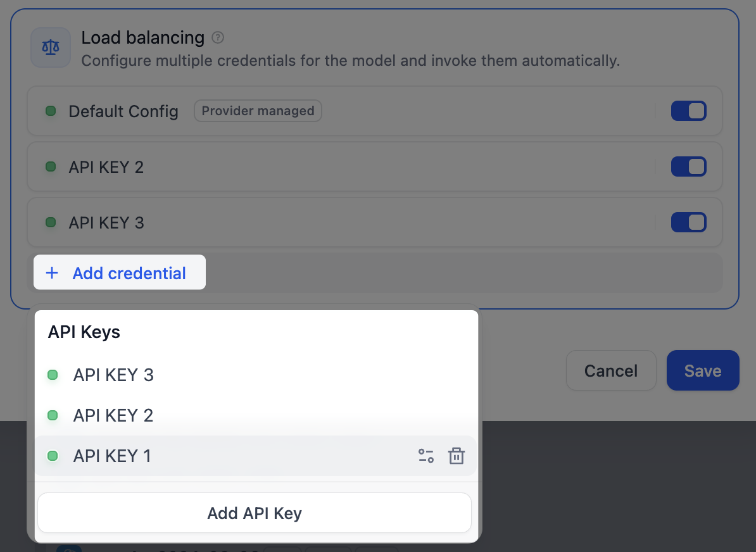756x552 pixels.
Task: Delete API KEY 1 using the trash icon
Action: pos(457,456)
